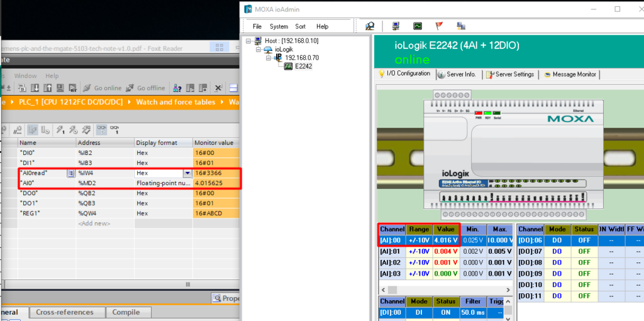This screenshot has width=644, height=321.
Task: Click the red flag icon in ioAdmin toolbar
Action: (x=440, y=26)
